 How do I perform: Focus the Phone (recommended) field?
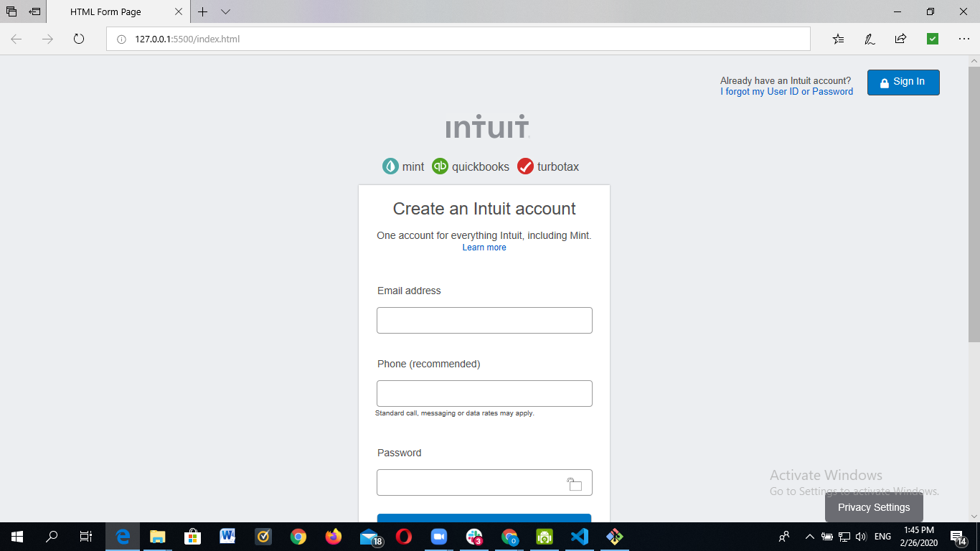tap(484, 393)
